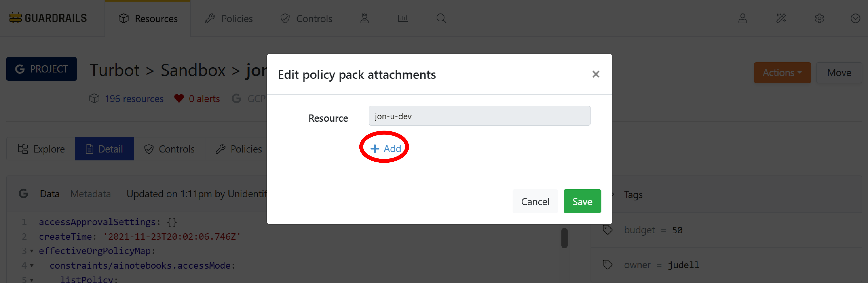This screenshot has height=288, width=868.
Task: Open the permissions person-badge icon in navbar
Action: (365, 18)
